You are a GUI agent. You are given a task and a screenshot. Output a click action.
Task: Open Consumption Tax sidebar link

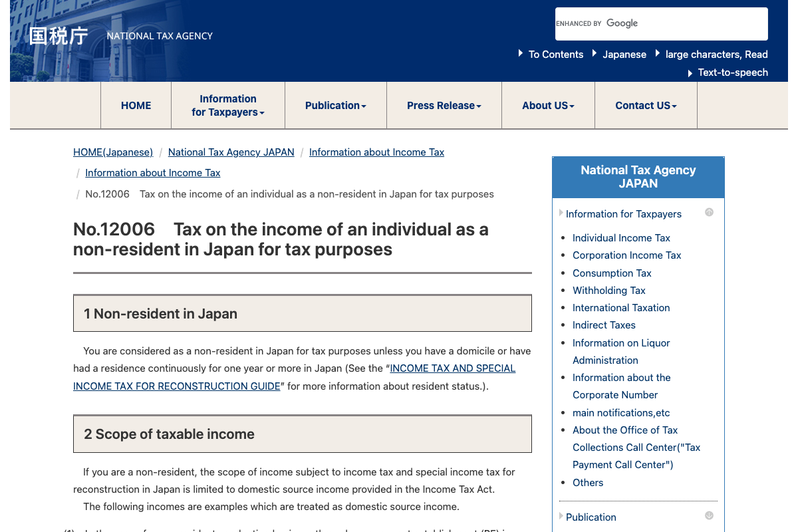[612, 273]
